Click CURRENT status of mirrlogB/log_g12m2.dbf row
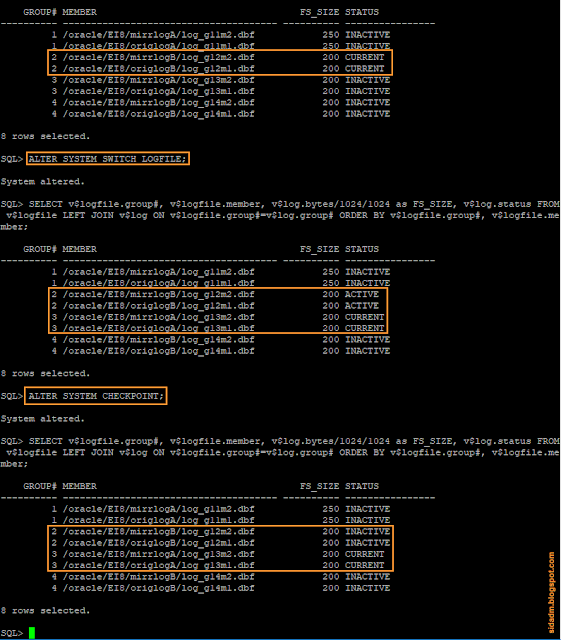This screenshot has width=561, height=640. point(365,57)
